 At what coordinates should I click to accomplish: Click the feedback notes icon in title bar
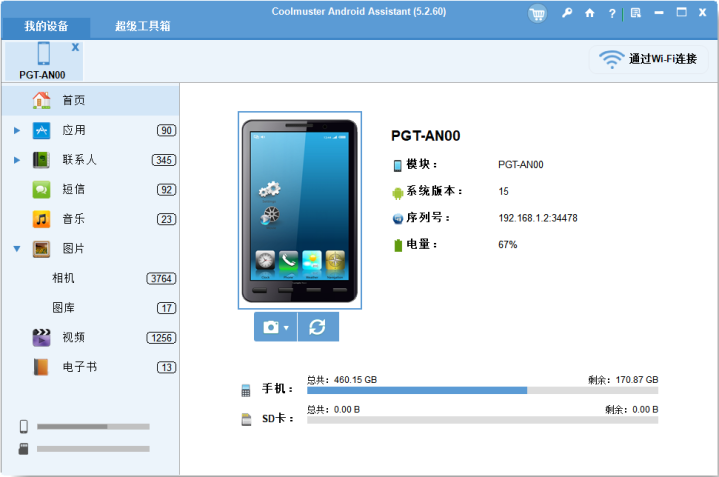[x=636, y=13]
